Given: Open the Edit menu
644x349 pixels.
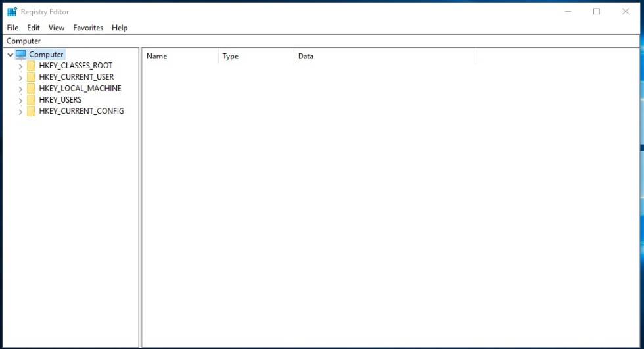Looking at the screenshot, I should [34, 28].
